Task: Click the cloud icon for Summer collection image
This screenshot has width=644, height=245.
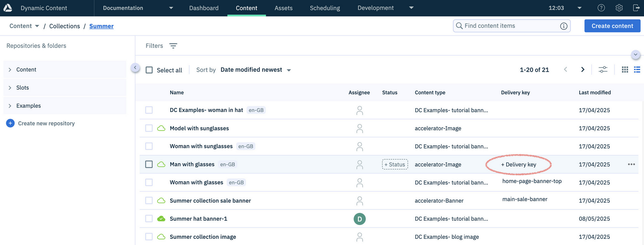Action: pos(161,237)
